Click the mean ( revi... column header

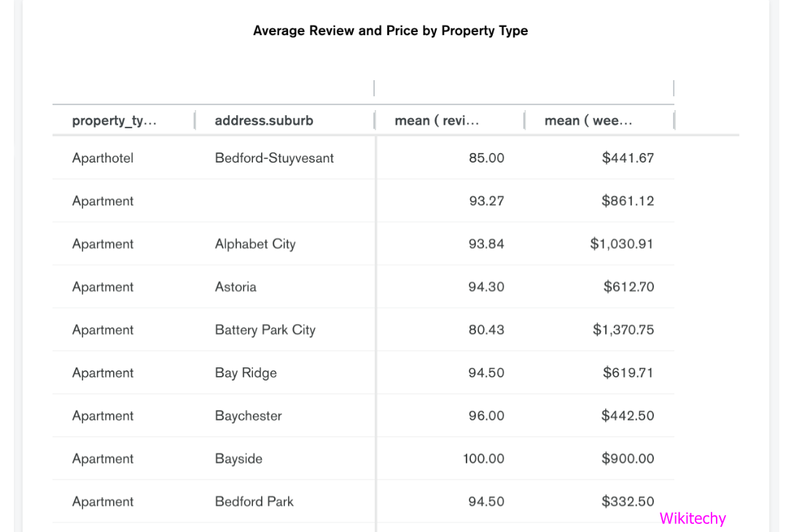click(437, 121)
